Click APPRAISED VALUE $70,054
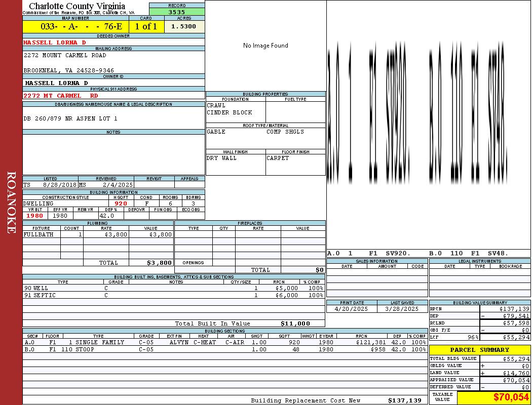This screenshot has width=532, height=405. (516, 380)
